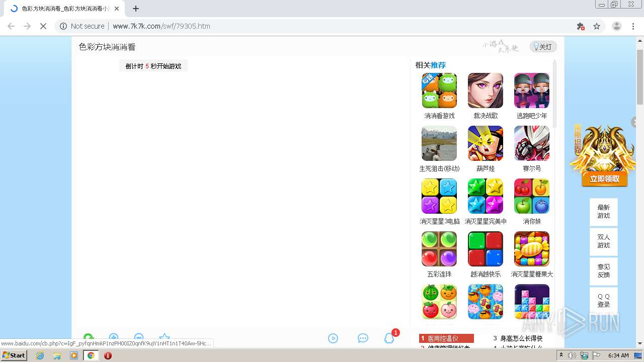Image resolution: width=644 pixels, height=362 pixels.
Task: Open 身高怎么长得快 link
Action: click(x=521, y=338)
